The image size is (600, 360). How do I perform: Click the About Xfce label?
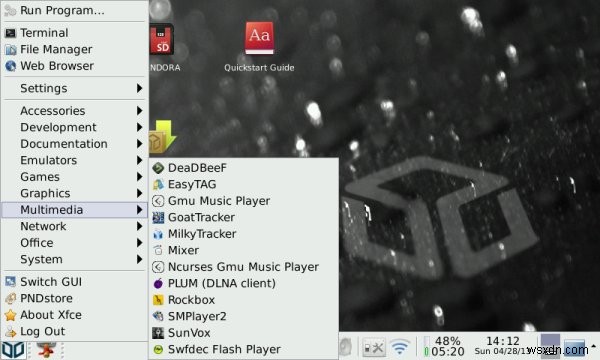[51, 315]
